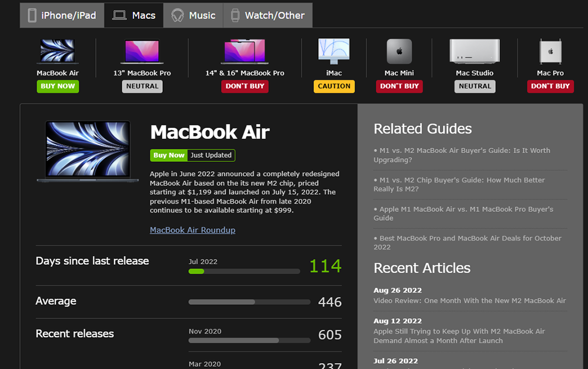The height and width of the screenshot is (369, 588).
Task: Switch to the Music tab
Action: [193, 15]
